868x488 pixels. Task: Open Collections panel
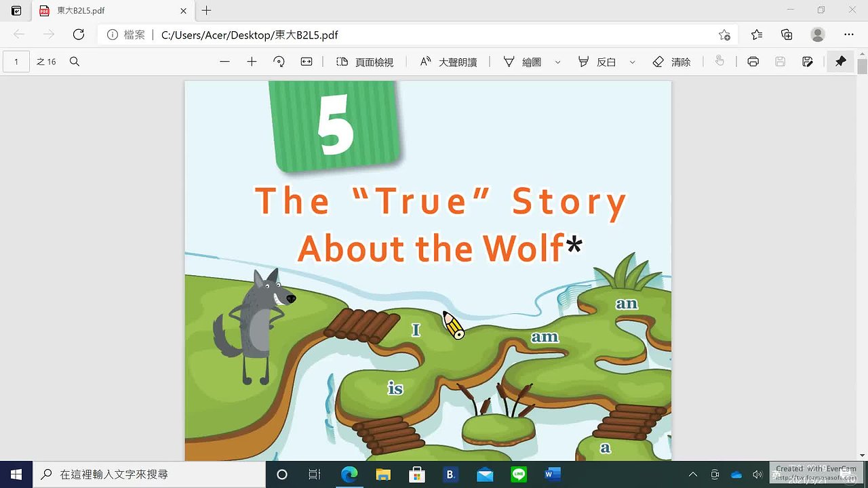point(787,35)
